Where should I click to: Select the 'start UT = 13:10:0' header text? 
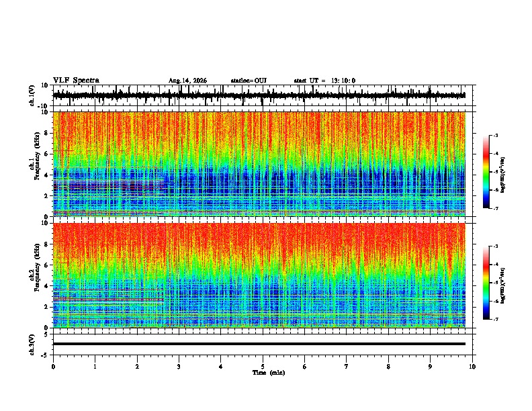[x=324, y=81]
